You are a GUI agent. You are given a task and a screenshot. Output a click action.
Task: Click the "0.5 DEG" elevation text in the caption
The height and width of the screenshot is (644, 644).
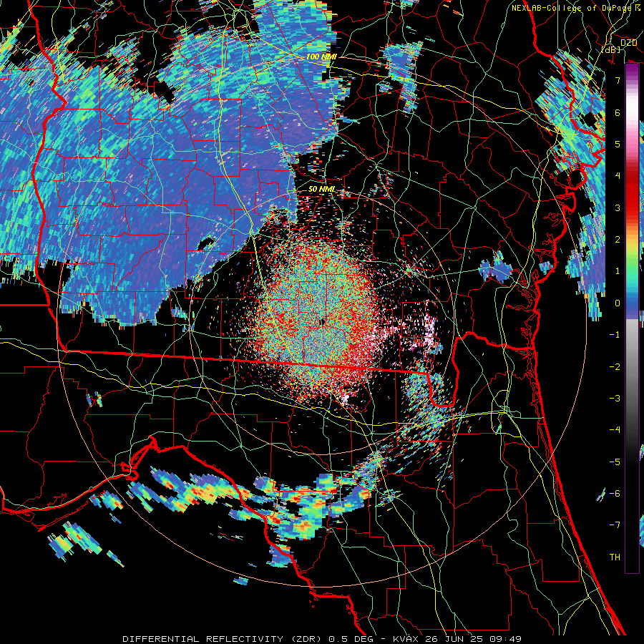click(352, 639)
